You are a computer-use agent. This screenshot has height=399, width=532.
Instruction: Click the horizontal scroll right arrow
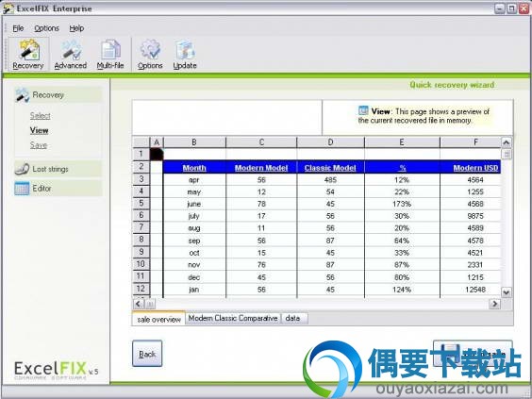494,304
